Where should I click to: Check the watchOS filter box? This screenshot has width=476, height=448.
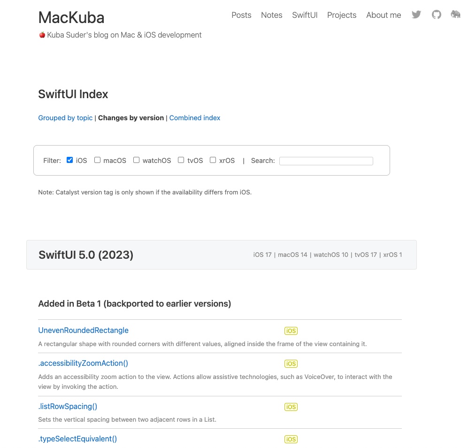[136, 160]
